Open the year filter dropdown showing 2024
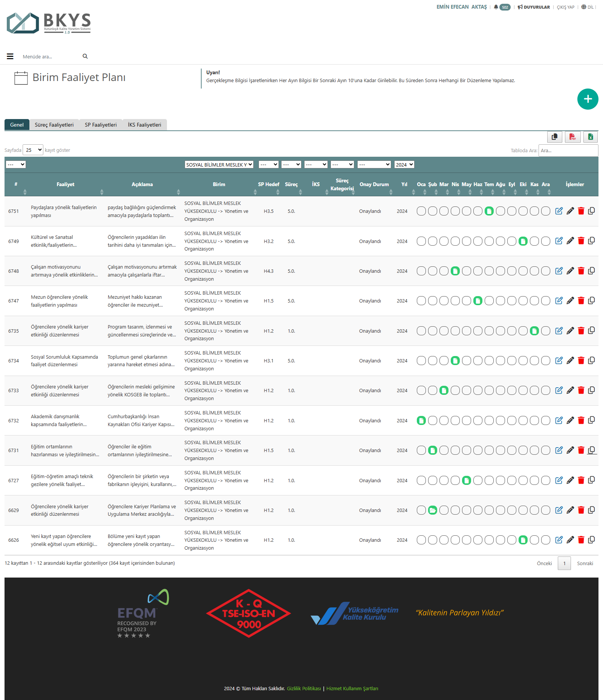 [404, 165]
